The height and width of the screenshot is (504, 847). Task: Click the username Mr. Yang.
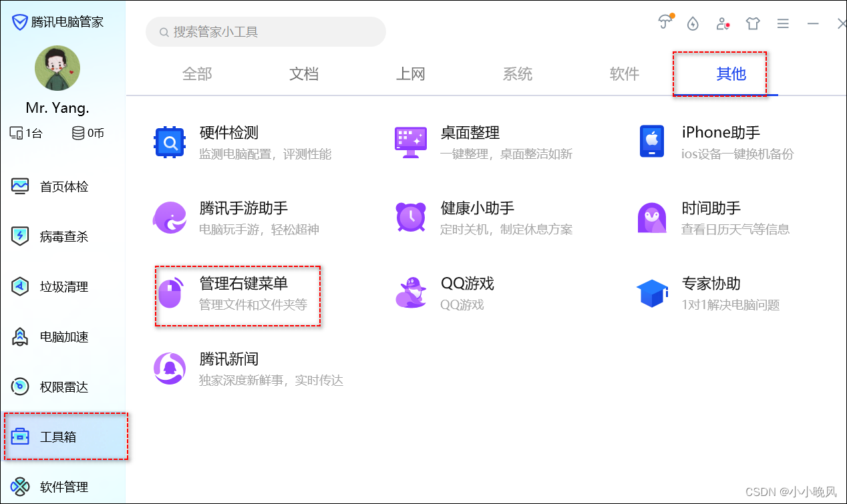(57, 107)
